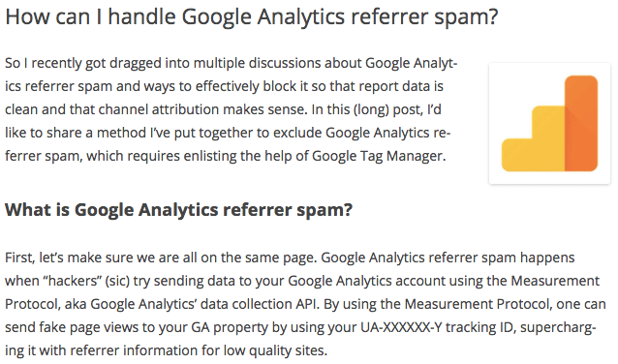Click the Google Analytics logo image
The width and height of the screenshot is (618, 364).
[549, 123]
